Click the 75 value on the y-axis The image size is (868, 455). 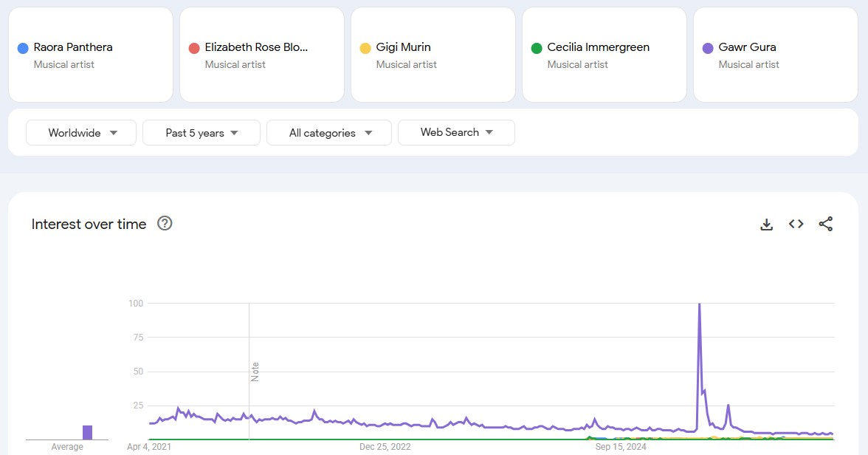pos(139,337)
